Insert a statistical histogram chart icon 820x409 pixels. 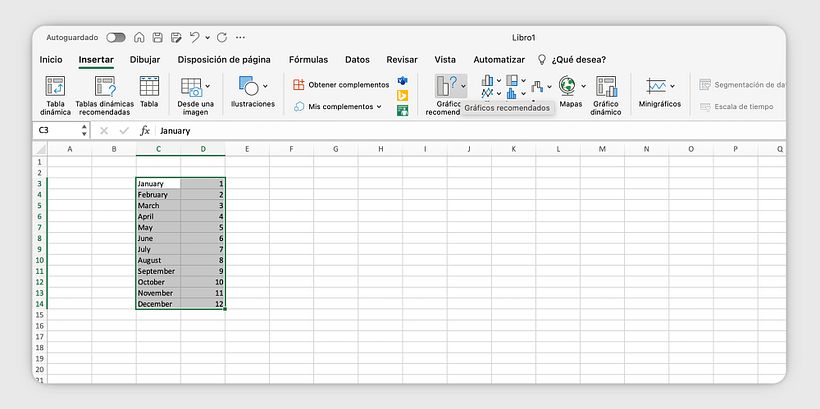512,94
